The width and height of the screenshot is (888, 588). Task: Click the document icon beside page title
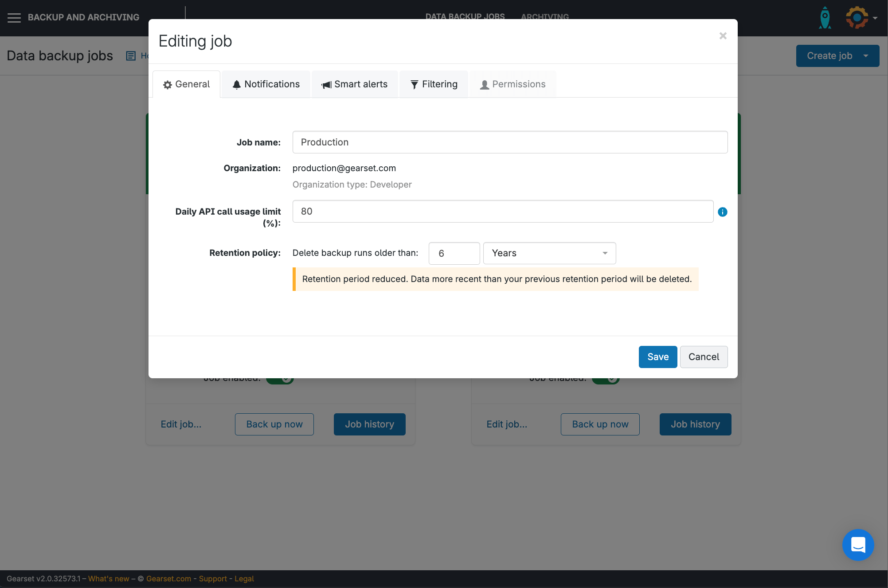[x=131, y=56]
